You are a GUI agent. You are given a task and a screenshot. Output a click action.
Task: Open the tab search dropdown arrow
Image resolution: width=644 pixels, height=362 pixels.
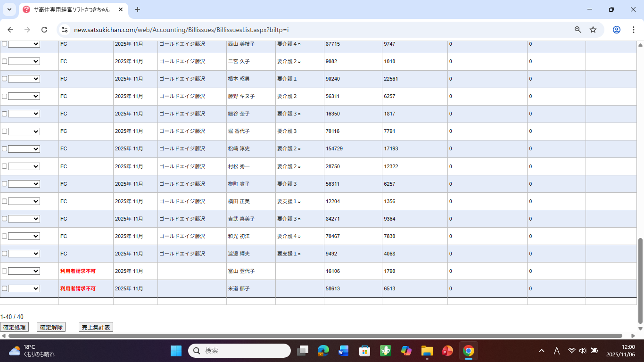tap(9, 9)
